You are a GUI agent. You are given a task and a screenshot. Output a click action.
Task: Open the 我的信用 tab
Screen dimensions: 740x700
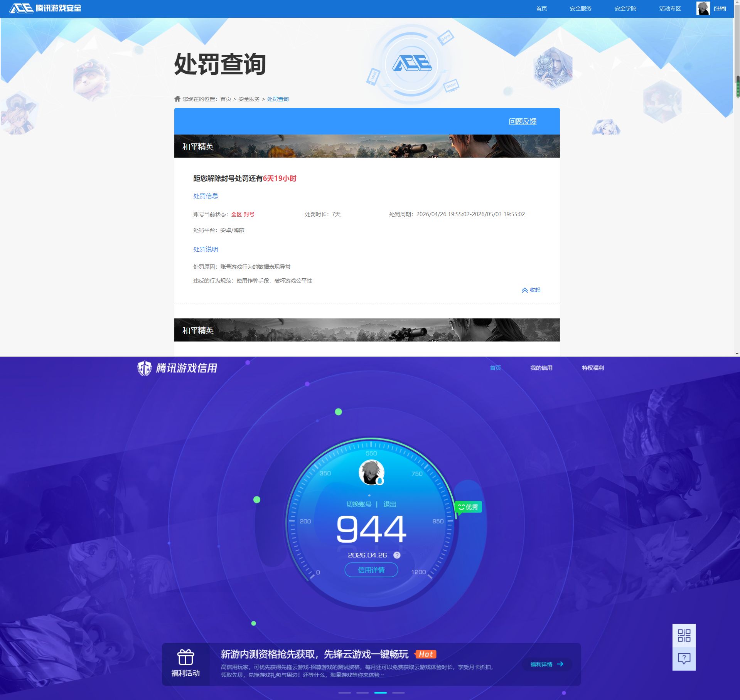pyautogui.click(x=541, y=368)
